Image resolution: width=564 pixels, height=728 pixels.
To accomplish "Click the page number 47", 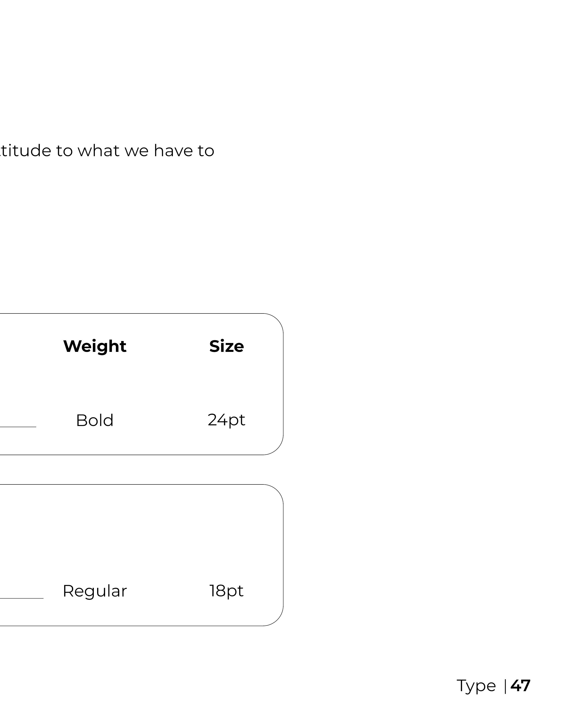I will [x=520, y=686].
